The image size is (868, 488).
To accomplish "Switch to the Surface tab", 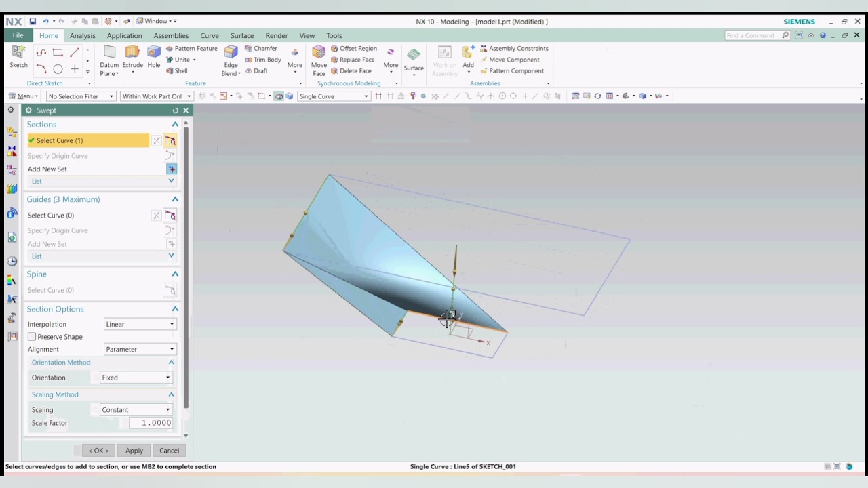I will [242, 35].
